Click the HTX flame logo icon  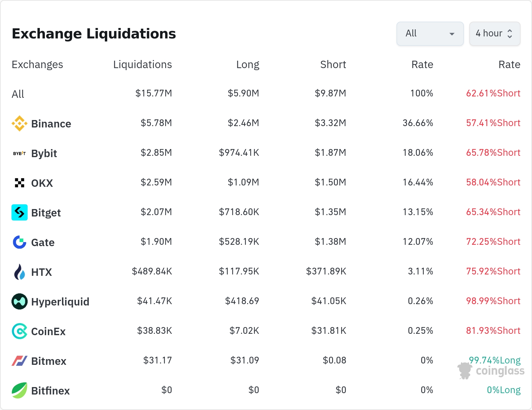[20, 272]
